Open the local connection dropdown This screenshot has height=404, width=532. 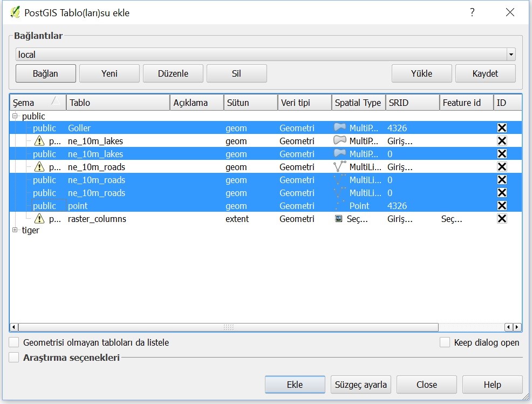coord(510,55)
